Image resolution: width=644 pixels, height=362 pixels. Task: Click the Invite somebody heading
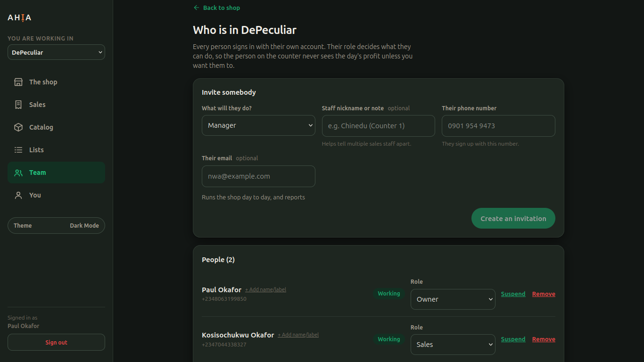(229, 92)
